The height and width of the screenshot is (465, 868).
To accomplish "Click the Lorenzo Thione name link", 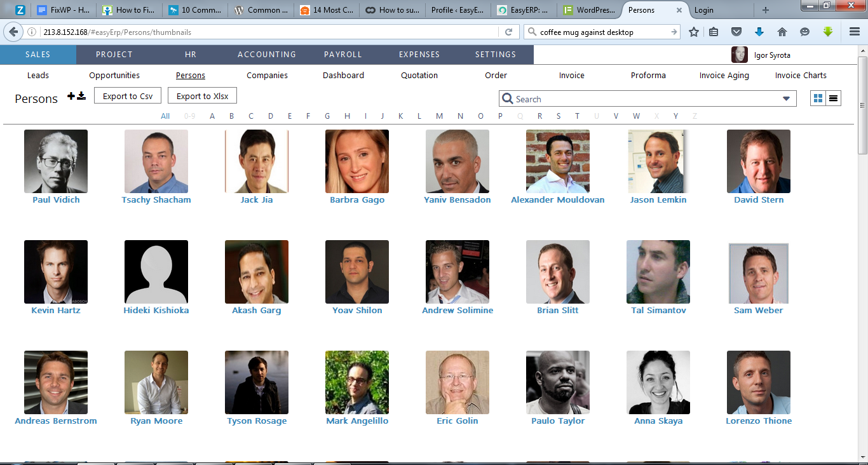I will [x=759, y=421].
